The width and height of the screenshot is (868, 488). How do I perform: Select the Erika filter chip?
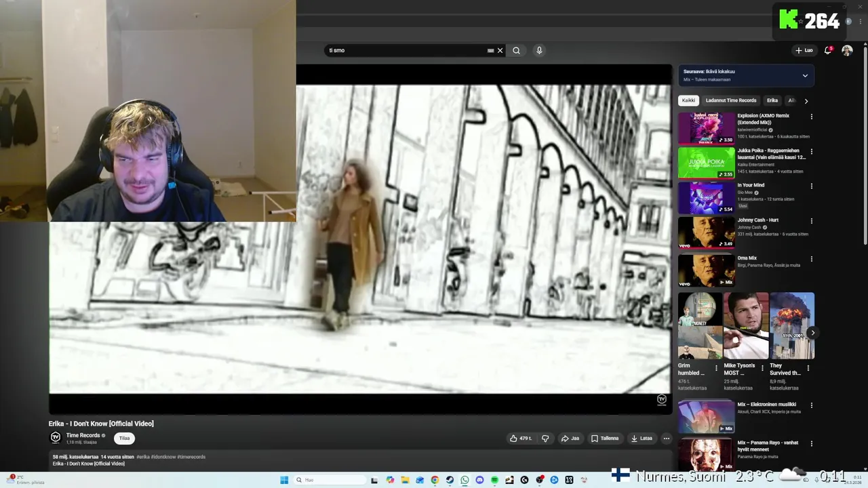pos(772,100)
